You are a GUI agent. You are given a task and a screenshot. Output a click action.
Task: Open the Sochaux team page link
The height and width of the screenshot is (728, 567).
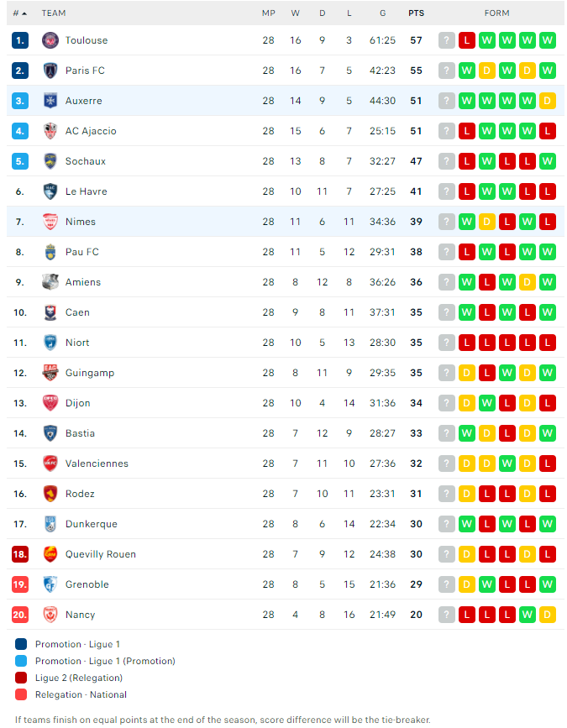click(x=86, y=161)
